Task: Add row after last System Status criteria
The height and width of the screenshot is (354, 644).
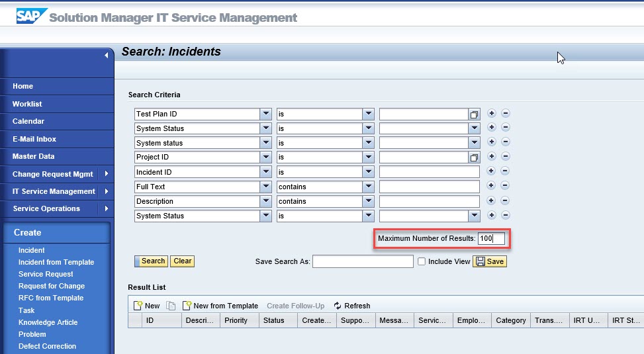Action: (491, 215)
